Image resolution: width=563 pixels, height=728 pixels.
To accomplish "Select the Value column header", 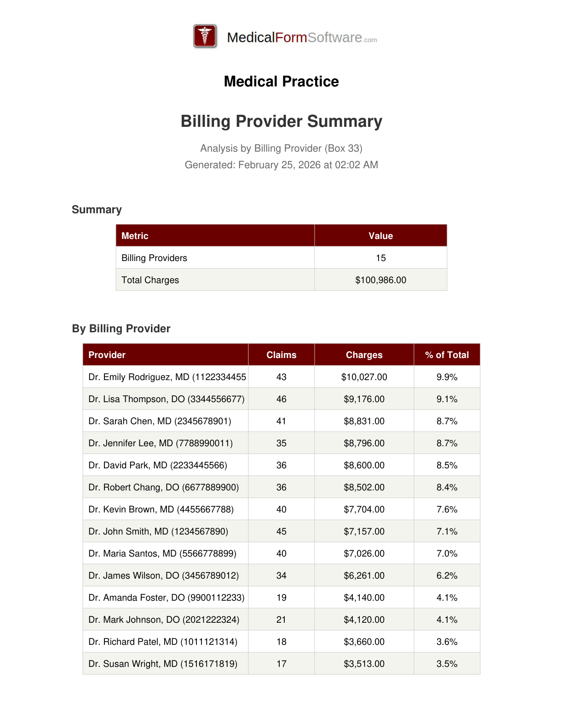I will [380, 236].
